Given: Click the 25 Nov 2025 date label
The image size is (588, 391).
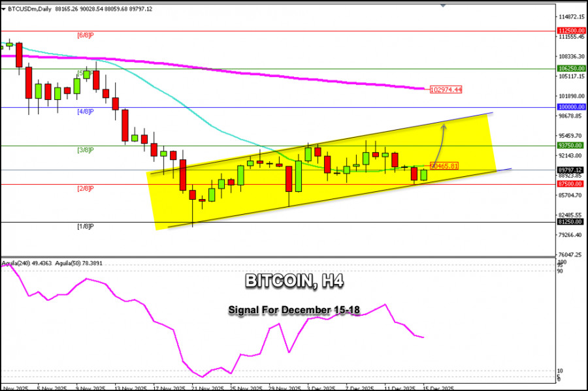Looking at the screenshot, I should click(x=246, y=388).
